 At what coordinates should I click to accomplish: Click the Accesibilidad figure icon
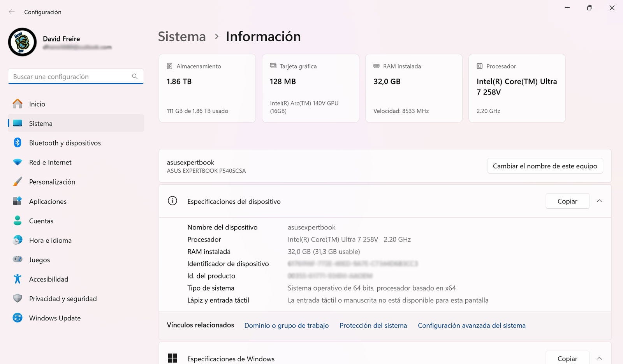click(x=18, y=279)
